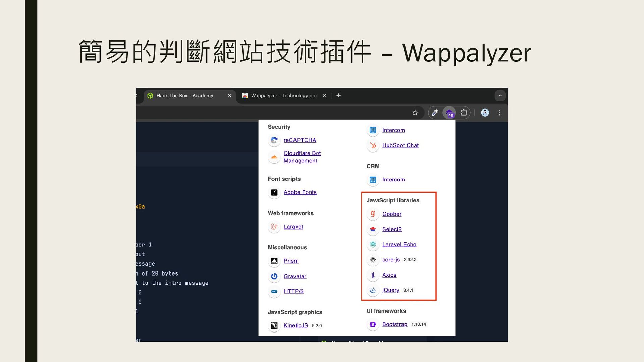The height and width of the screenshot is (362, 644).
Task: Click the Miscellaneous category heading
Action: coord(287,248)
